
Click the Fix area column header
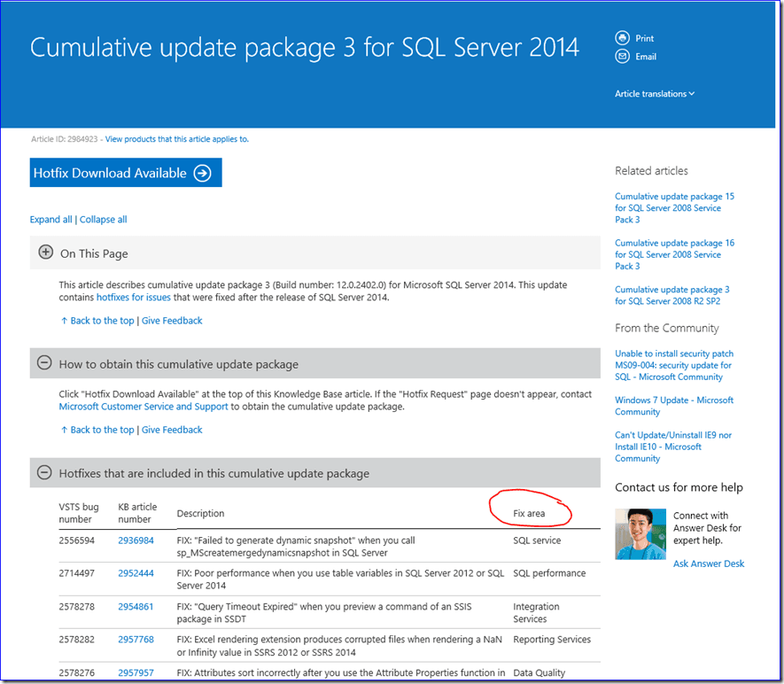pyautogui.click(x=529, y=514)
